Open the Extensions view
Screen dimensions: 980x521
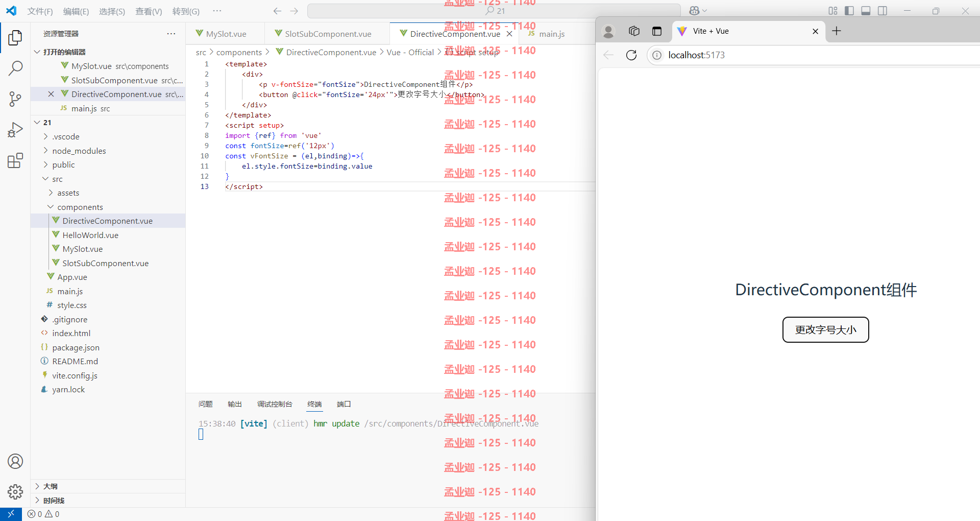coord(15,160)
